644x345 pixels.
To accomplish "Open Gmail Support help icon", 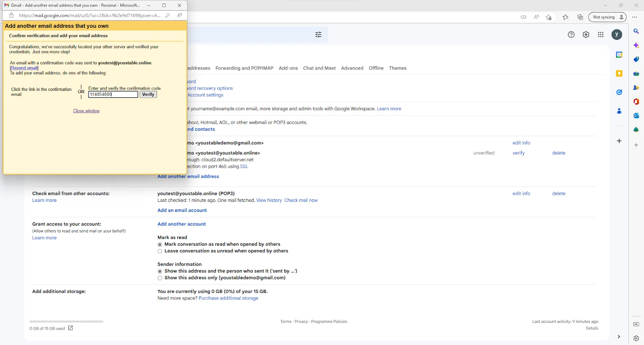I will (571, 35).
